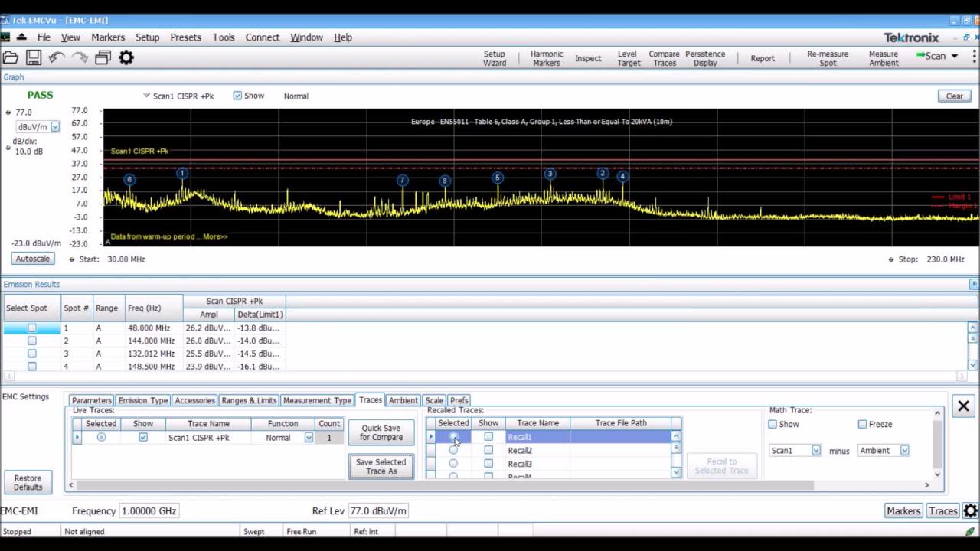
Task: Open the Function dropdown showing Normal
Action: [309, 437]
